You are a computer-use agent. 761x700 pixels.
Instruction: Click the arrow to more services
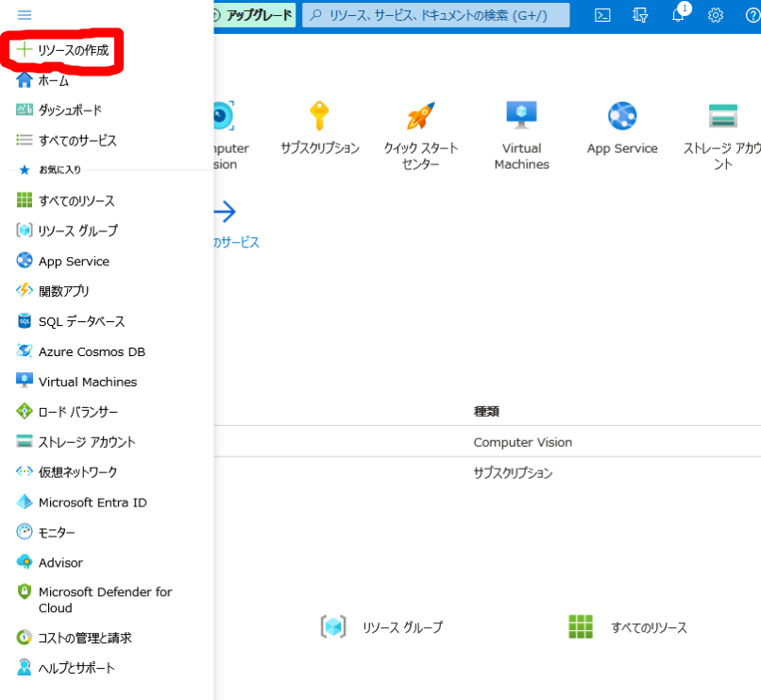click(x=225, y=212)
